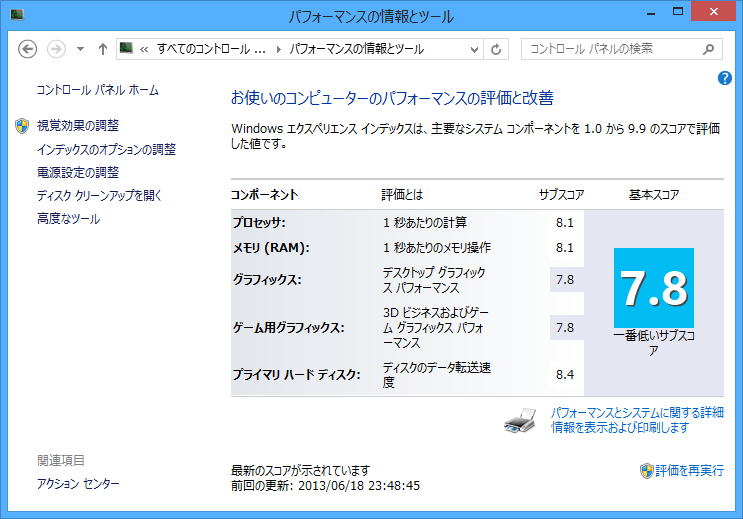Click the forward navigation arrow

(x=56, y=49)
